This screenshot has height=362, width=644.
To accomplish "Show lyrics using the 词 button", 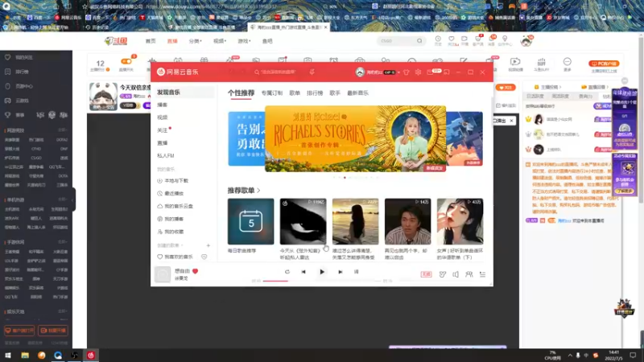I will tap(356, 272).
